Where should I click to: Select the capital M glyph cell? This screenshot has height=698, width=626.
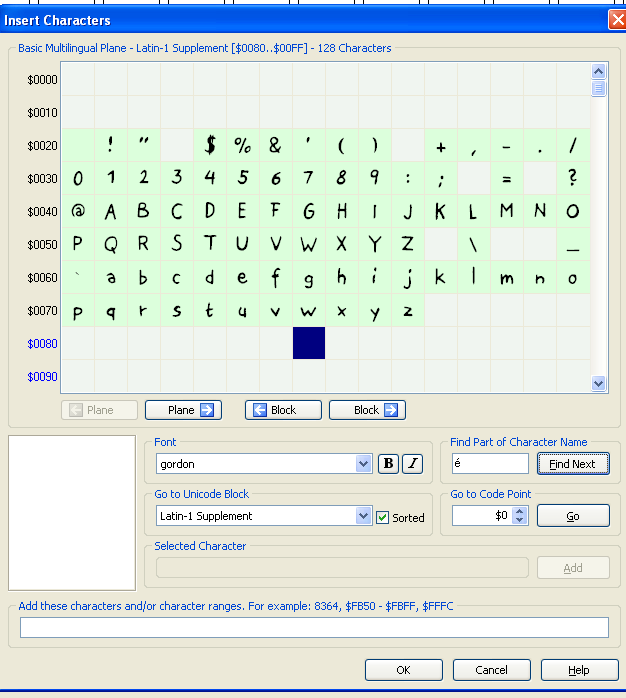click(507, 211)
